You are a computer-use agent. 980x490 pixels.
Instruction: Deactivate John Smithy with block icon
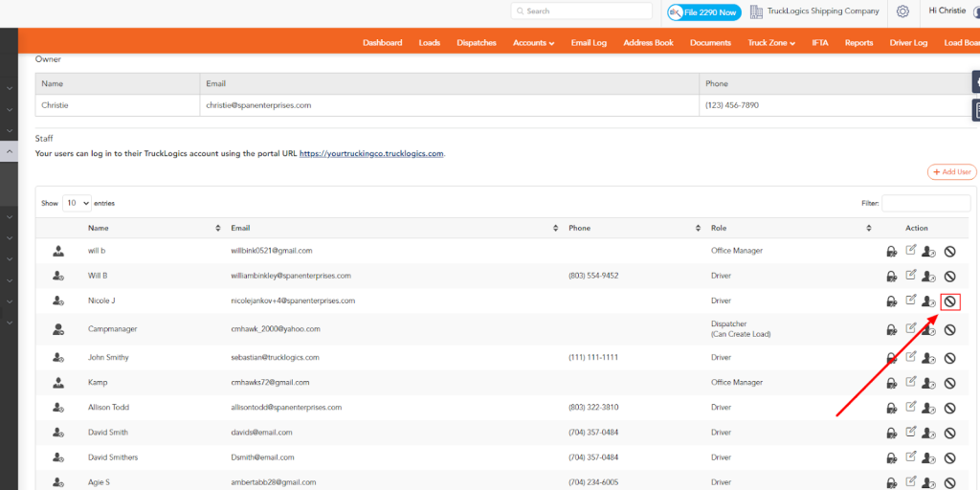pyautogui.click(x=949, y=358)
